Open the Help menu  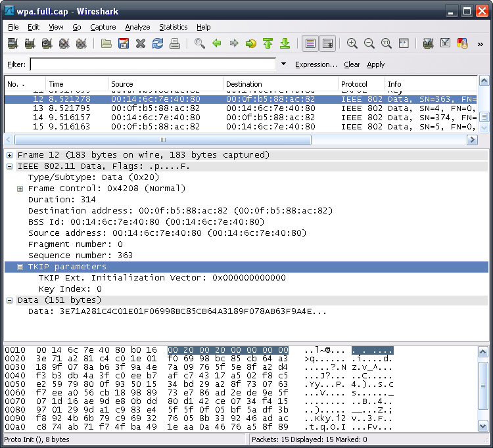click(203, 27)
